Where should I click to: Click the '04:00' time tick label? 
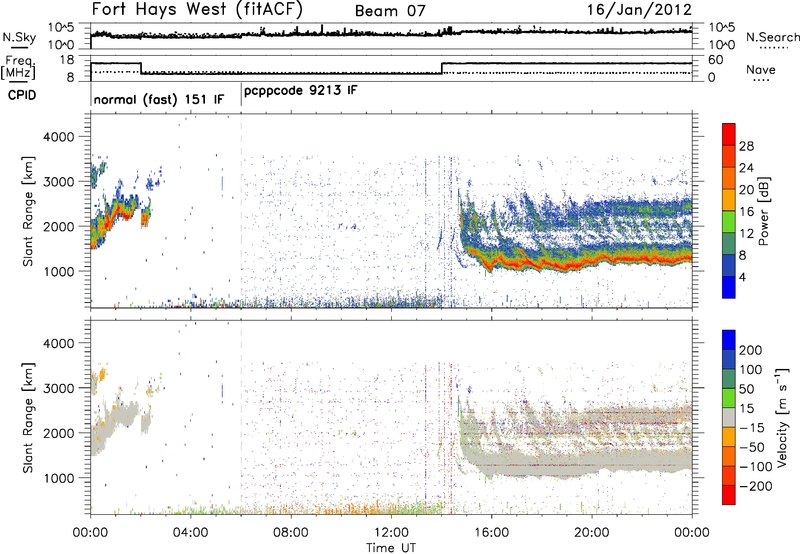pyautogui.click(x=191, y=533)
